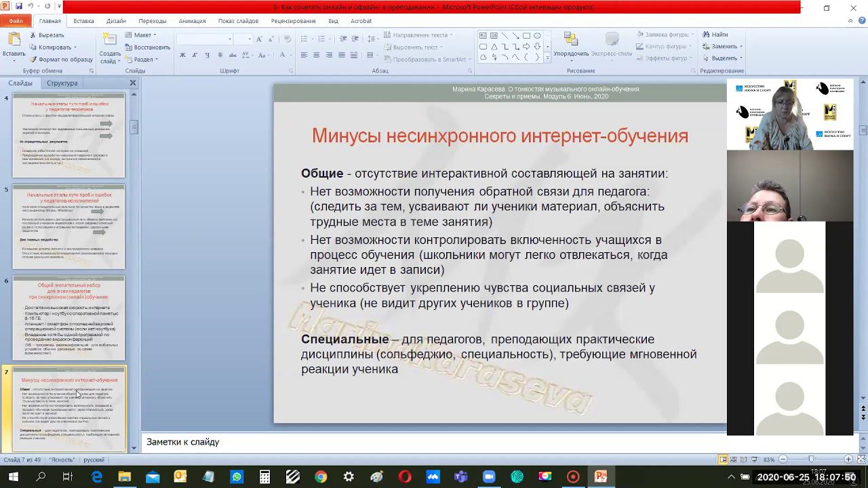Switch to Структура outline pane tab
868x488 pixels.
(x=62, y=83)
